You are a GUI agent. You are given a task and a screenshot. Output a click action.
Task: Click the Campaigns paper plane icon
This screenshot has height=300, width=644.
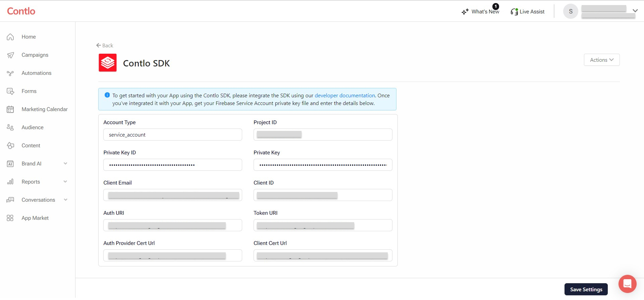10,55
